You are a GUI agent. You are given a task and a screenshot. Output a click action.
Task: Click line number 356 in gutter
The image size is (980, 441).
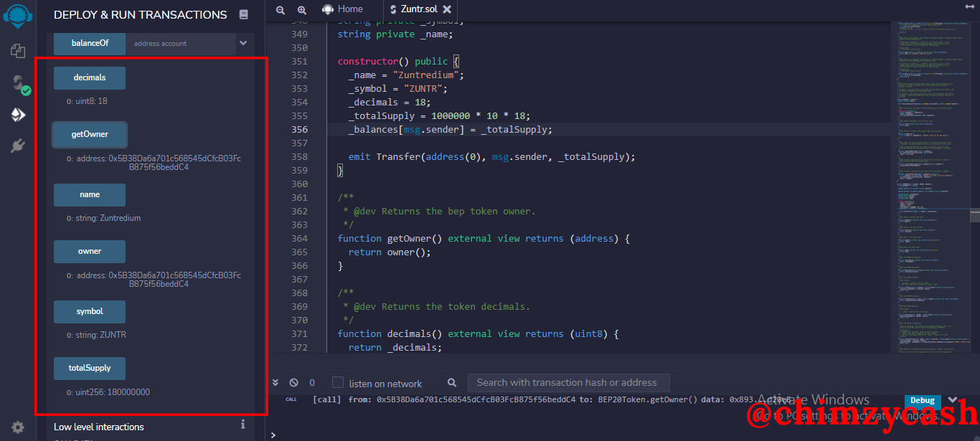click(x=299, y=129)
